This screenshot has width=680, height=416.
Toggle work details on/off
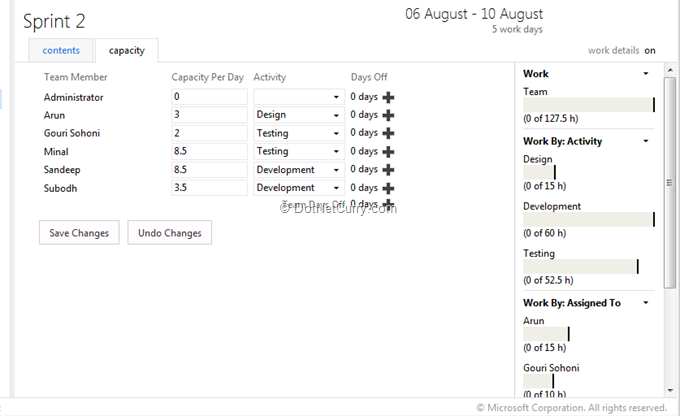(650, 50)
